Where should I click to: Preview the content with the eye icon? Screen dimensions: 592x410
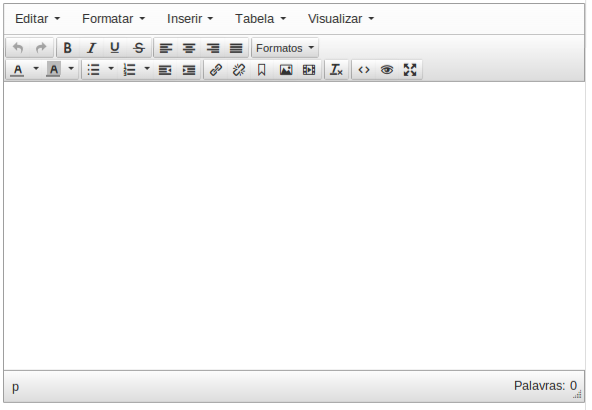[387, 70]
